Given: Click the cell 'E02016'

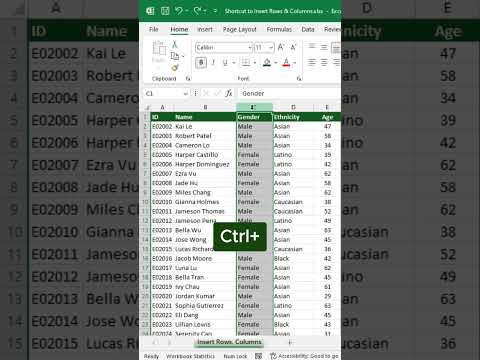Looking at the screenshot, I should tap(162, 259).
